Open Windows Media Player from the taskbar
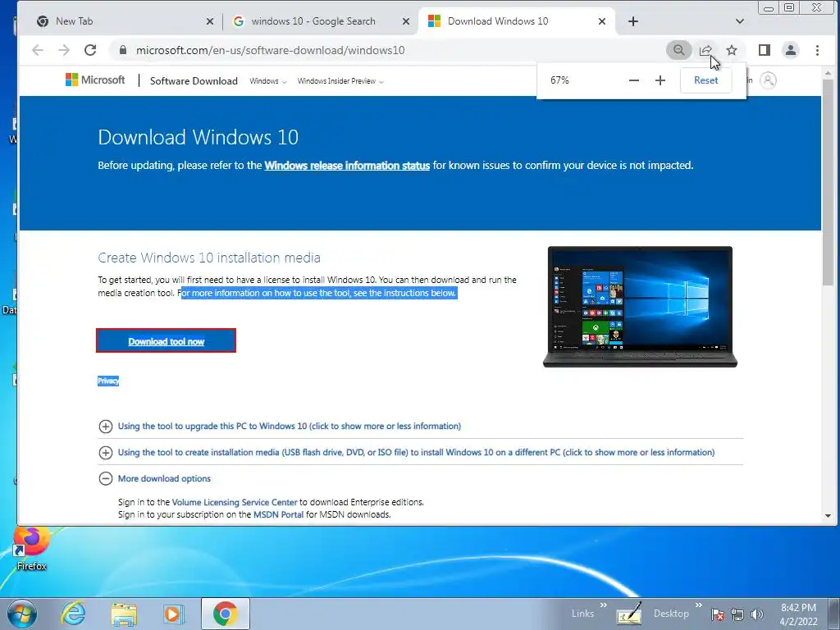This screenshot has height=630, width=840. [173, 614]
